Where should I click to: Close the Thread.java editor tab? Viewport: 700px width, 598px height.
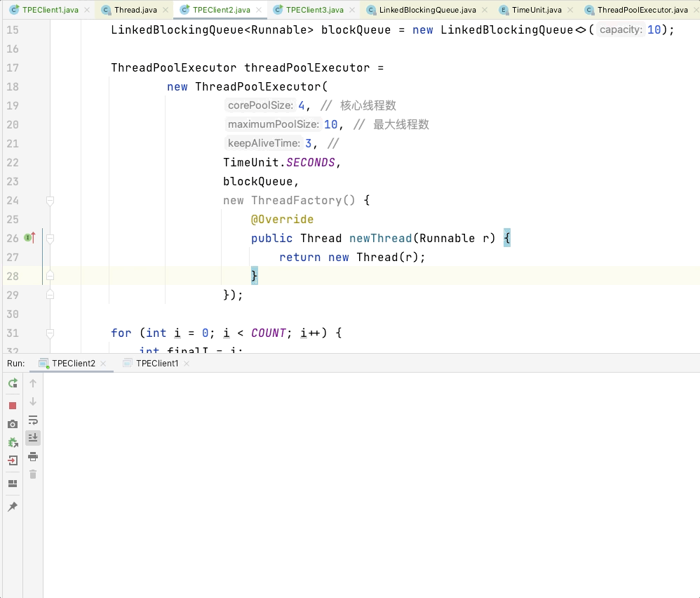pyautogui.click(x=166, y=10)
